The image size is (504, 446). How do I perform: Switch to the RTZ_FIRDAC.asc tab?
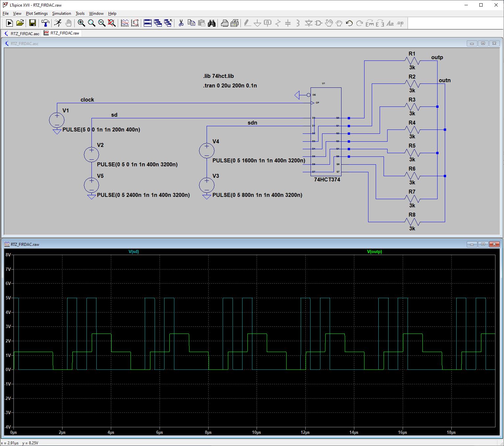(x=21, y=34)
